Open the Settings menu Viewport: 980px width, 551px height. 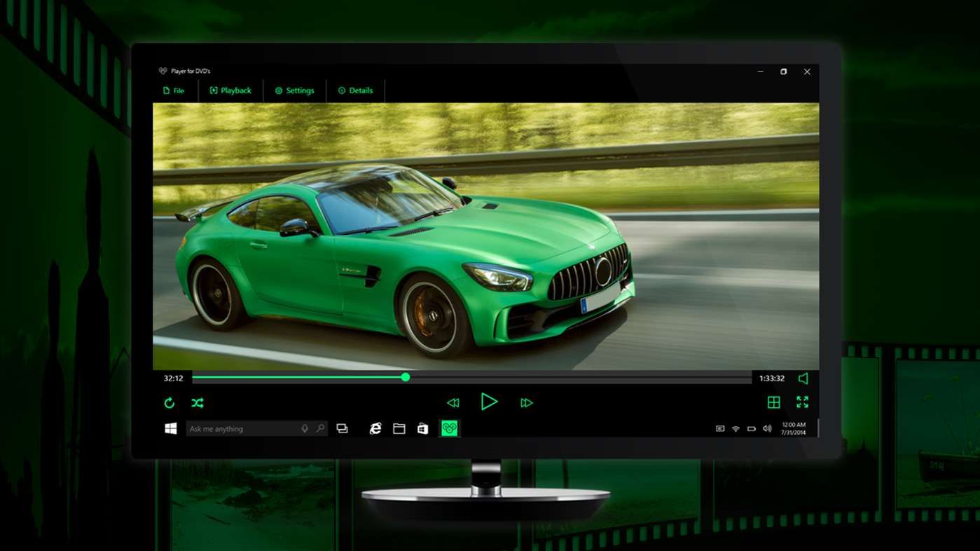tap(294, 90)
